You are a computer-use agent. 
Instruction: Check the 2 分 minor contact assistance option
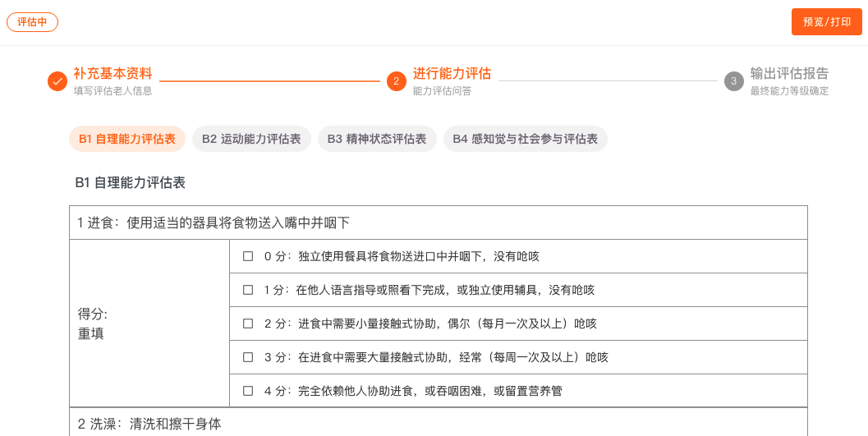tap(248, 324)
